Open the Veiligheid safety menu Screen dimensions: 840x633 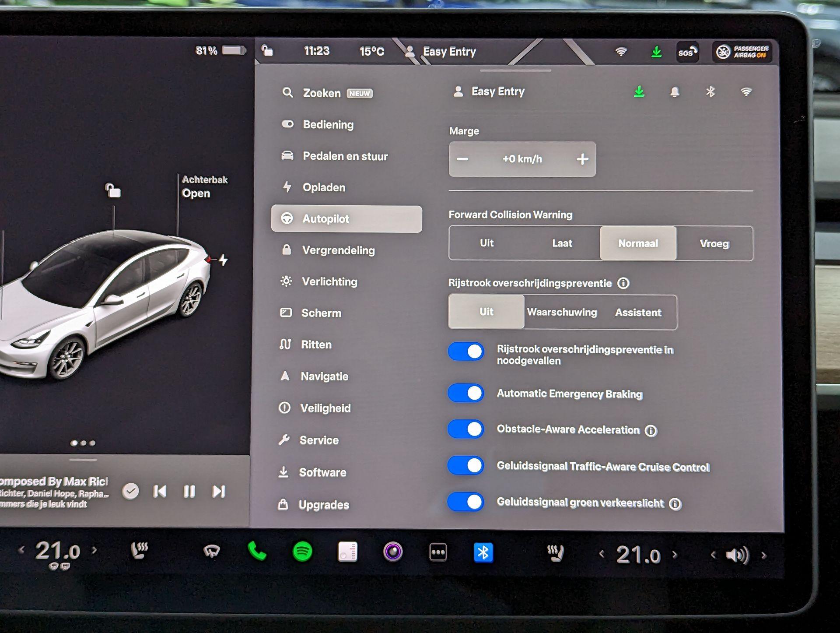pos(315,408)
